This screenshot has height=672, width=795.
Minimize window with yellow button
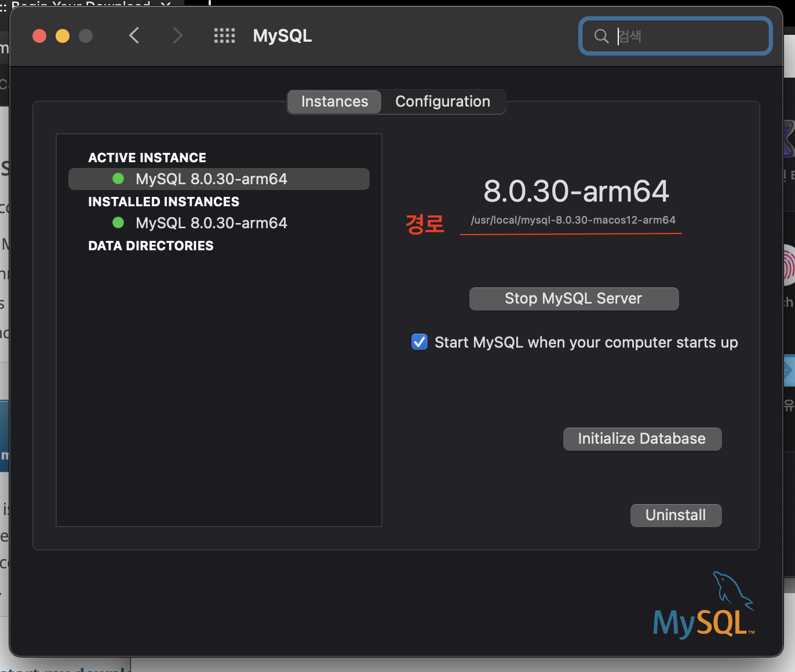(63, 36)
